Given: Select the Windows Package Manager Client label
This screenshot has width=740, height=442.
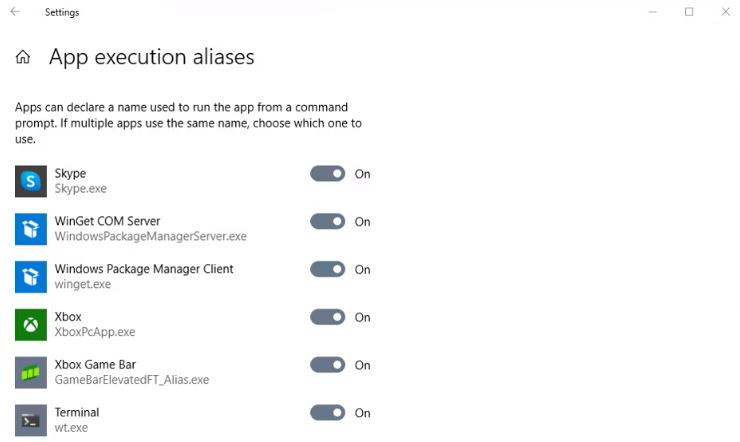Looking at the screenshot, I should (144, 269).
